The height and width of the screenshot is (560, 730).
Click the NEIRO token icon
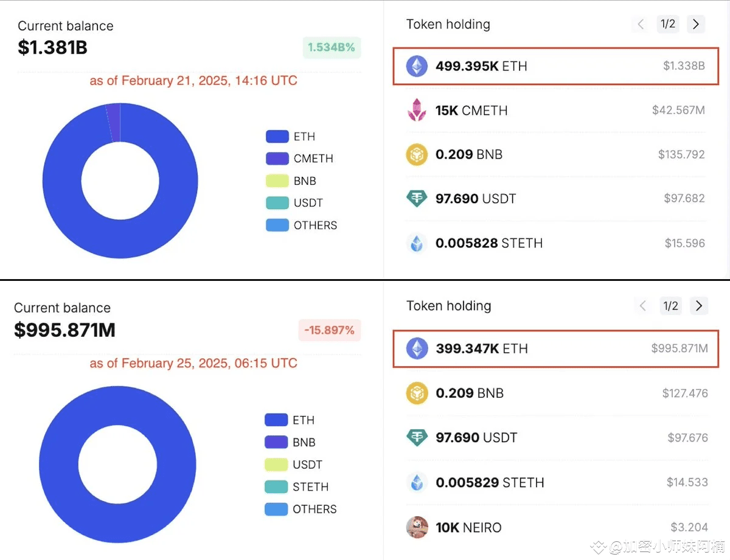coord(417,527)
